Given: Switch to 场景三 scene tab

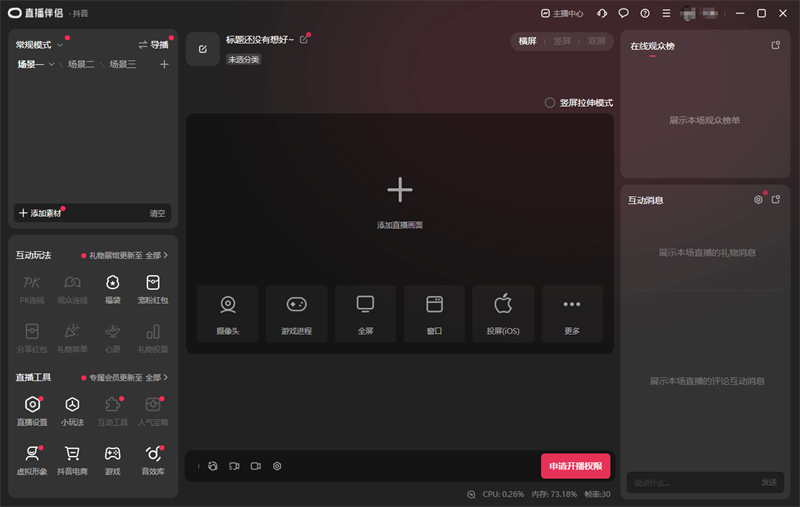Looking at the screenshot, I should 122,64.
